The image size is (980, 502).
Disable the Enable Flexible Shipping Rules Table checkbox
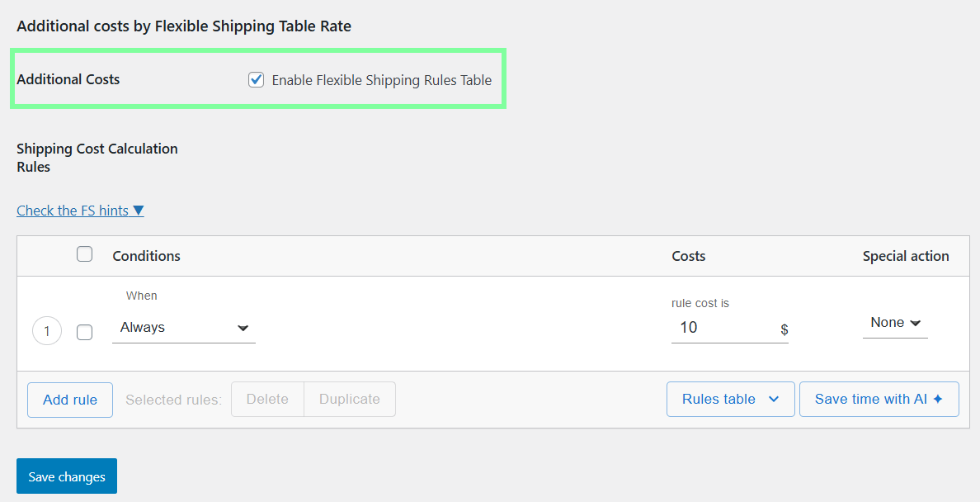click(x=256, y=79)
